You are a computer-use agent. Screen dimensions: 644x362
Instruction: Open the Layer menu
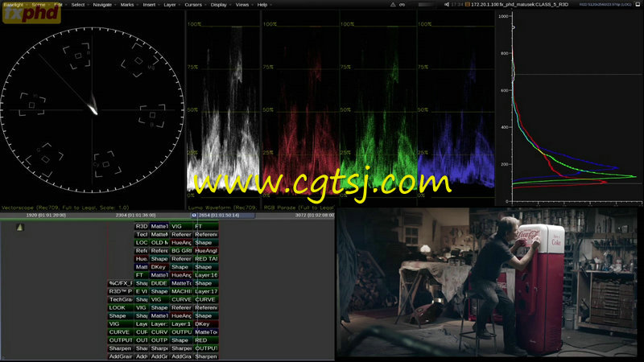170,5
